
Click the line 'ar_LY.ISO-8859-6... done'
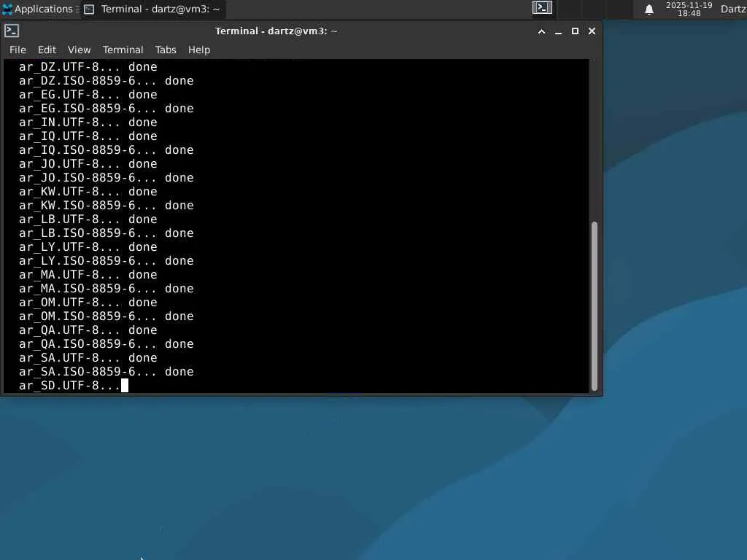pos(107,260)
